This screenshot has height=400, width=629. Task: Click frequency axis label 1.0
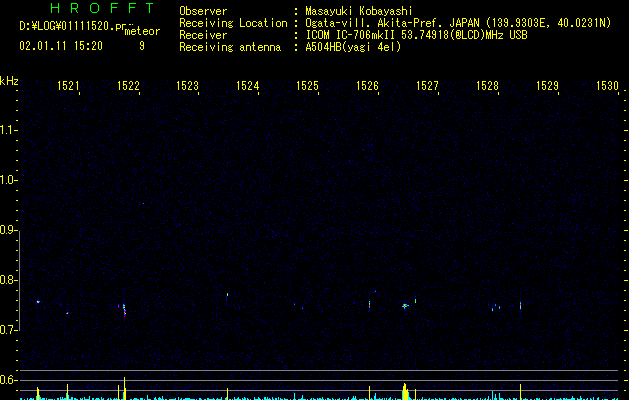[8, 180]
